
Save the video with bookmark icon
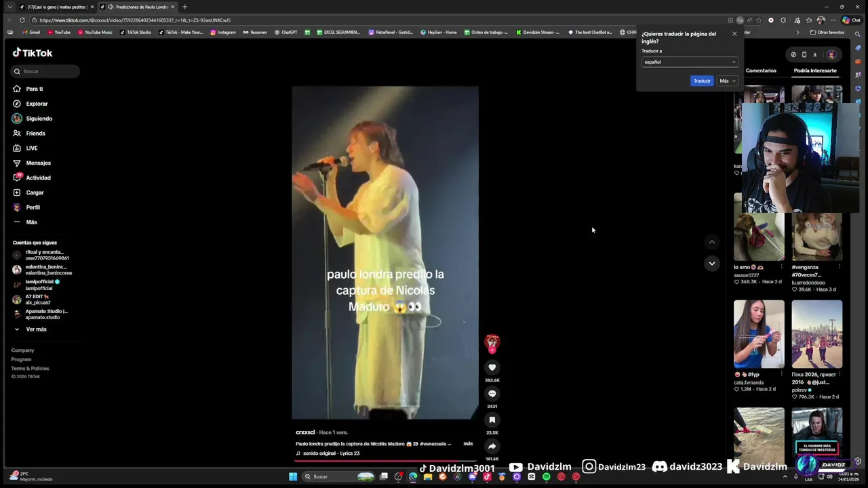point(492,420)
